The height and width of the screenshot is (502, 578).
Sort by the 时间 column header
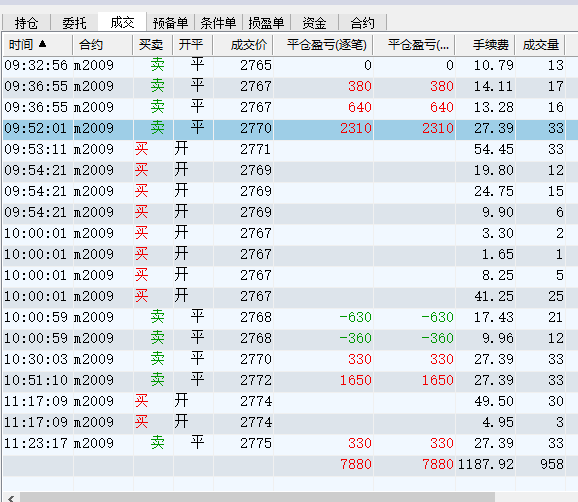[x=37, y=45]
